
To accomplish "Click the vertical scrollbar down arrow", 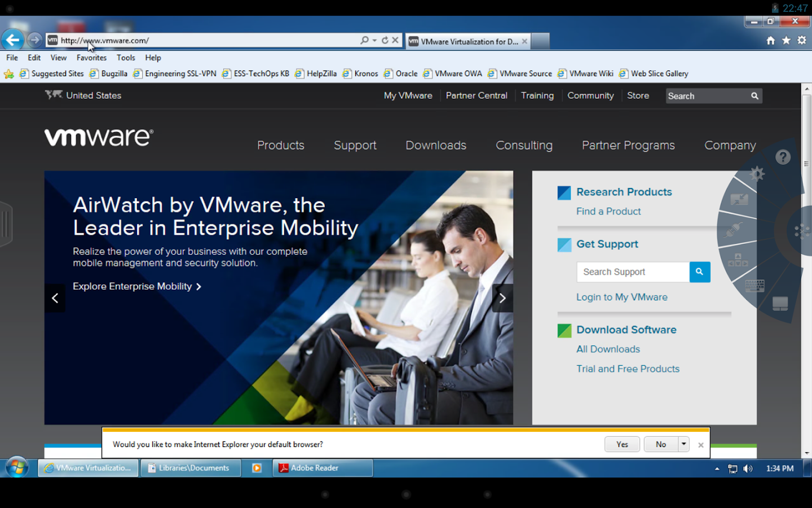I will click(806, 453).
